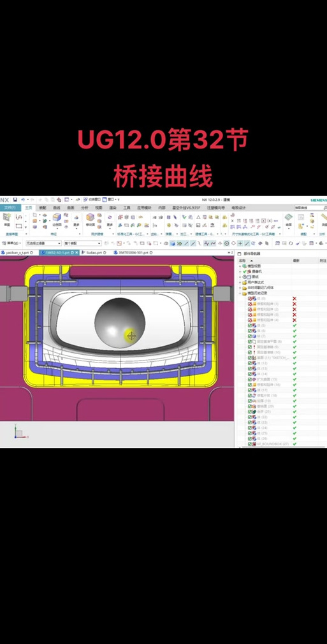Viewport: 327px width, 644px height.
Task: Toggle the checkbox for 扩大曲面 (15)
Action: tap(250, 379)
